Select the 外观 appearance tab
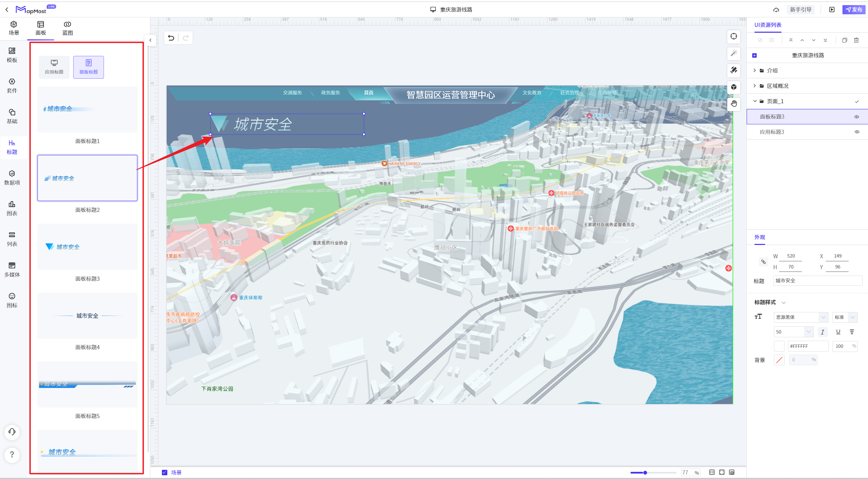868x479 pixels. (x=760, y=237)
